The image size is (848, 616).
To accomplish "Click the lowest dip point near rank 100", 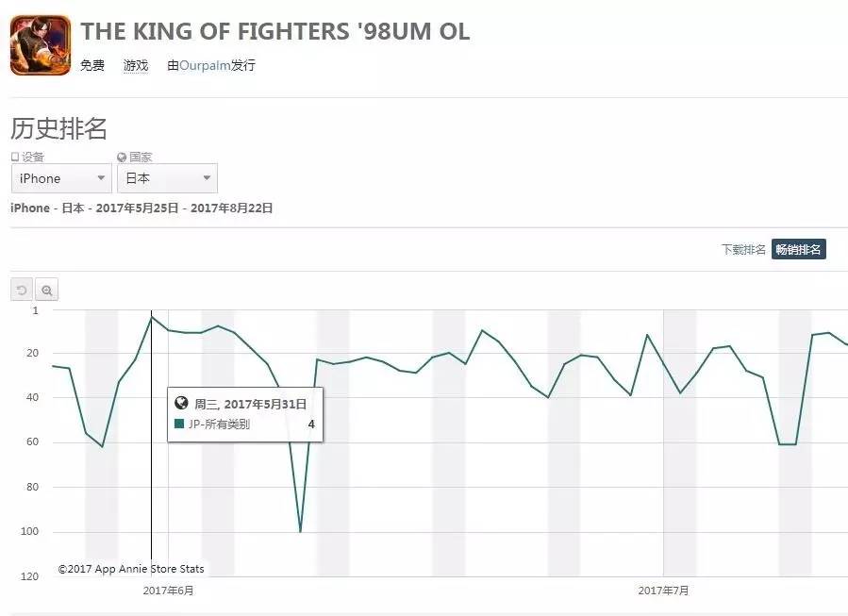I will pos(300,532).
